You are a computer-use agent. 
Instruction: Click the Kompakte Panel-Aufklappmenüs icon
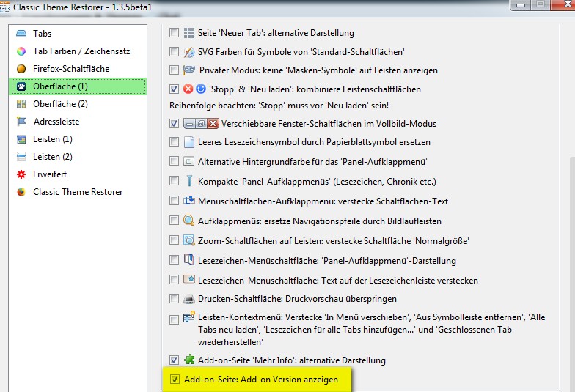189,181
